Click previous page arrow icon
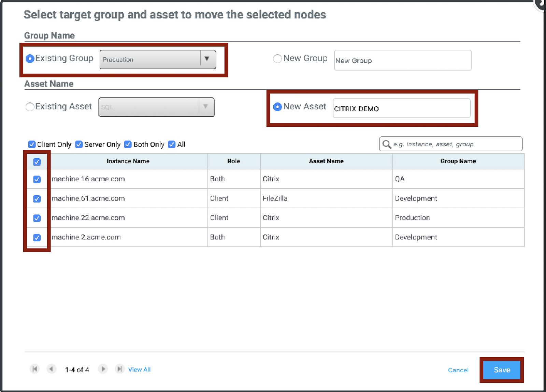This screenshot has height=392, width=546. (x=51, y=369)
